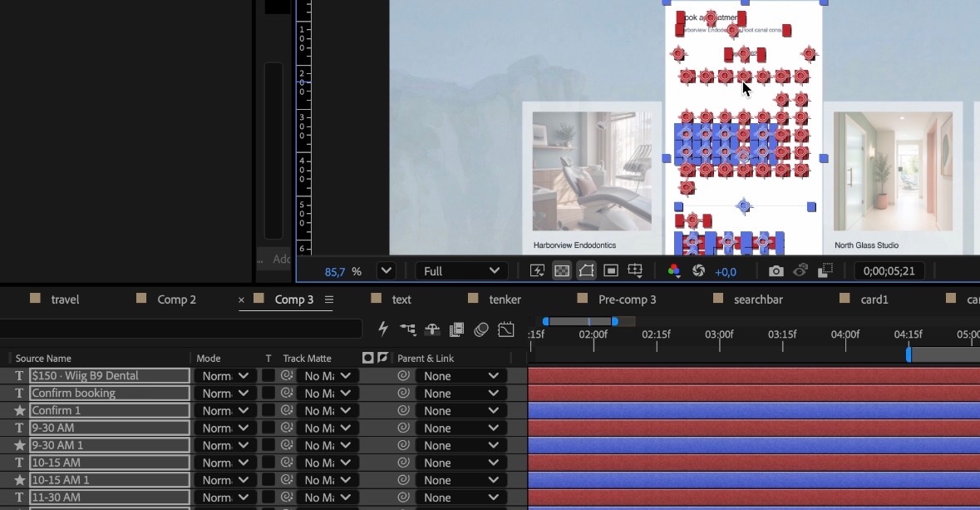The height and width of the screenshot is (510, 980).
Task: Toggle Preserve Transparency for $150 · Wiig B9 Dental
Action: tap(268, 375)
